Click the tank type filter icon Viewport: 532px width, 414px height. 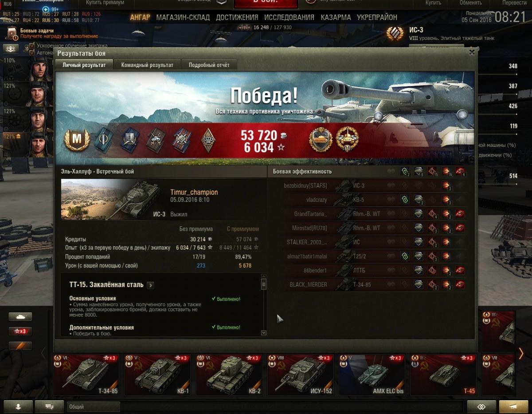(x=20, y=317)
